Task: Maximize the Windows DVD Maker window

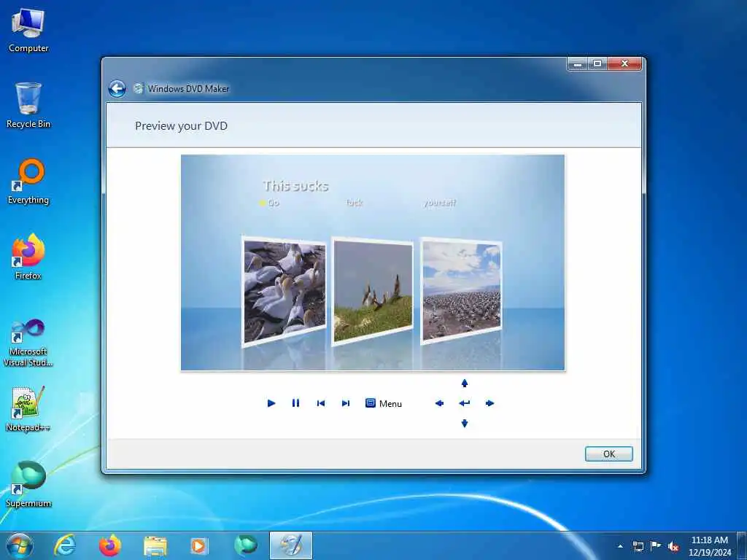Action: [597, 63]
